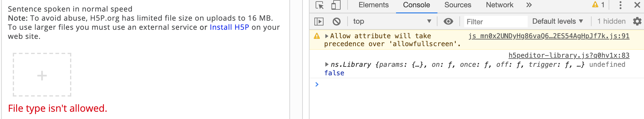This screenshot has width=644, height=119.
Task: Show more DevTools tabs with chevrons
Action: (529, 5)
